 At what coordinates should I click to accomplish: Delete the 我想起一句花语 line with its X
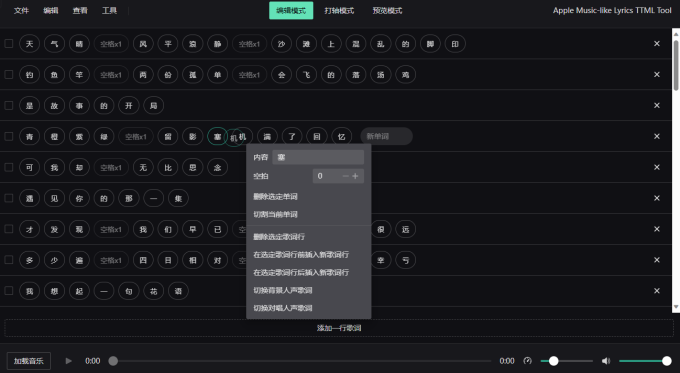click(657, 291)
